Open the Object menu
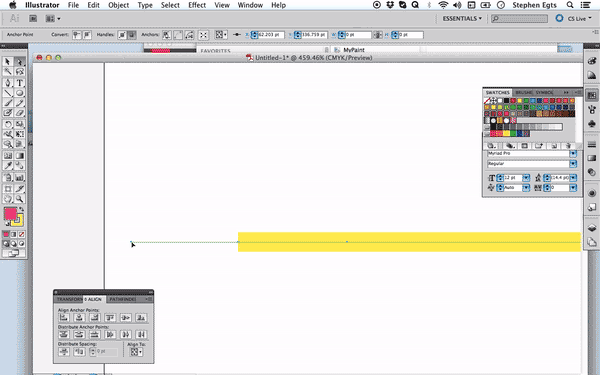 (x=118, y=5)
